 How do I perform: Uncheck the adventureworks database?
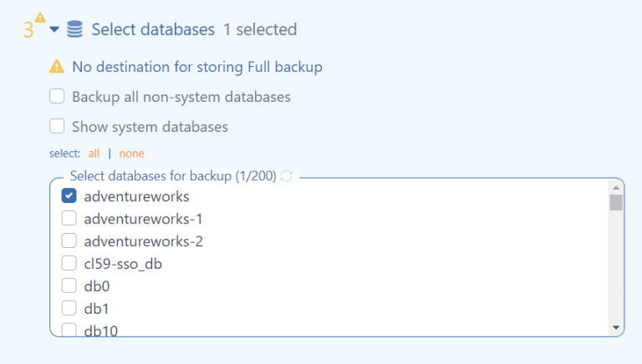(69, 197)
